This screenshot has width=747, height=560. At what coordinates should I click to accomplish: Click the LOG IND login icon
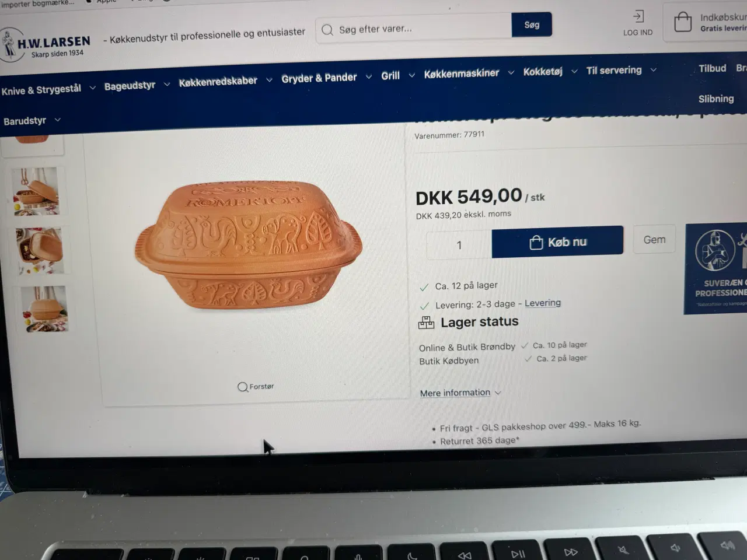[x=638, y=16]
